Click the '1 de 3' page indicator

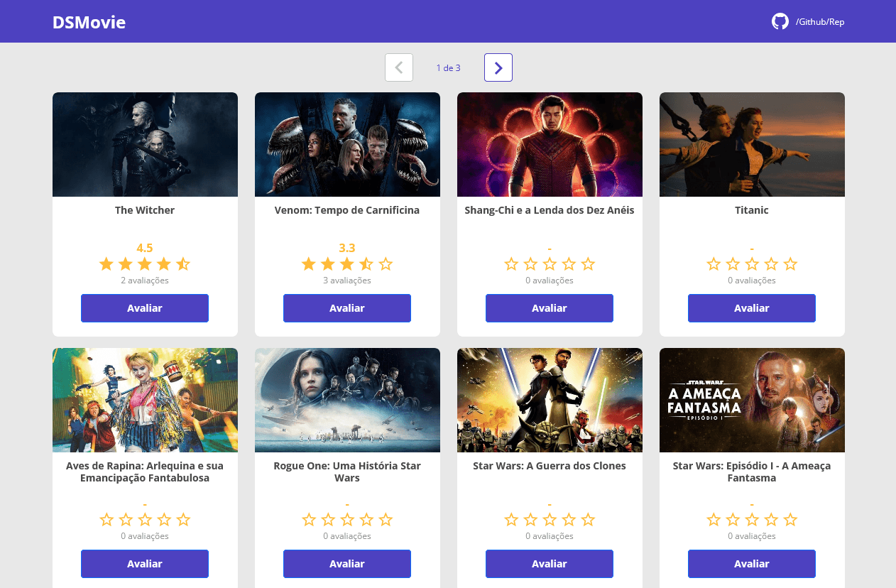(x=449, y=68)
